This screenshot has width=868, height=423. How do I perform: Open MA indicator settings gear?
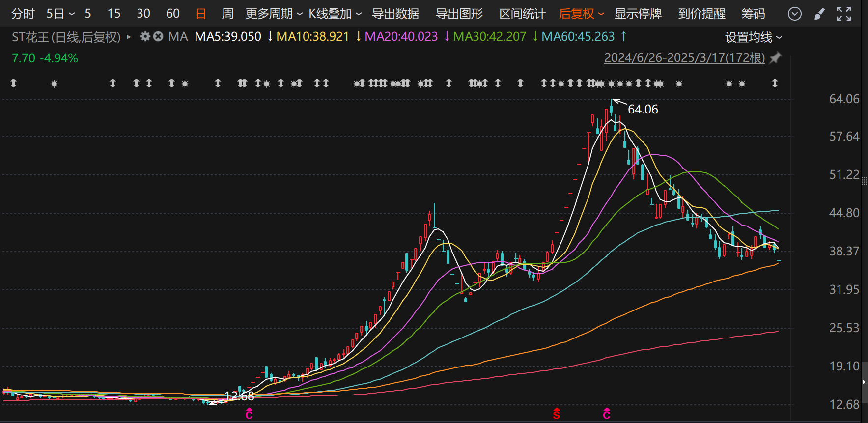click(x=145, y=36)
